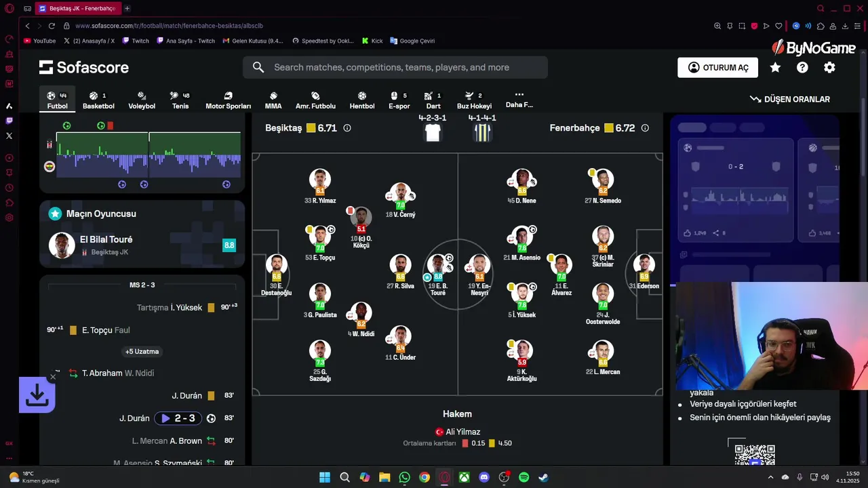The width and height of the screenshot is (868, 488).
Task: Open the Gelen Kutusu Gmail bookmark
Action: [253, 41]
